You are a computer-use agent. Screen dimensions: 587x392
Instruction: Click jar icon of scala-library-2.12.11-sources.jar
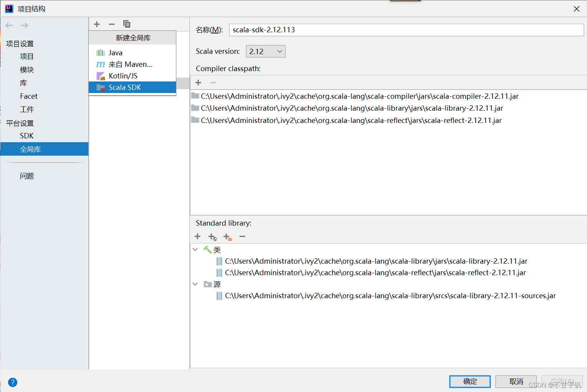219,296
